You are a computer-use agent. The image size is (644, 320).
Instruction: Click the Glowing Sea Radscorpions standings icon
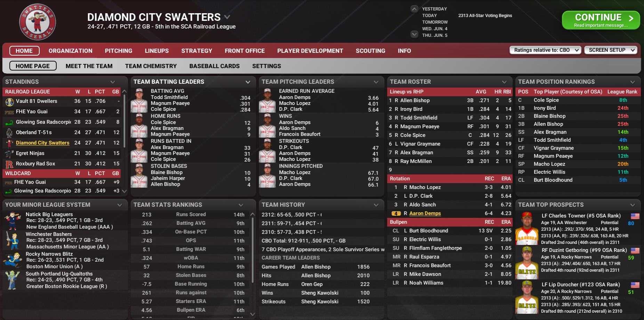pyautogui.click(x=9, y=122)
